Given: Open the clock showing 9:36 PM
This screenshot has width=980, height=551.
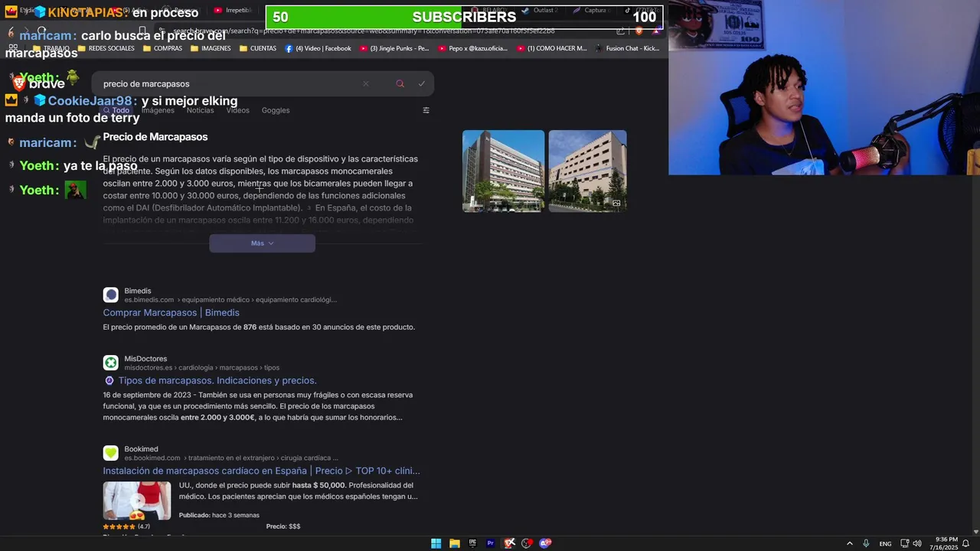Looking at the screenshot, I should click(944, 543).
